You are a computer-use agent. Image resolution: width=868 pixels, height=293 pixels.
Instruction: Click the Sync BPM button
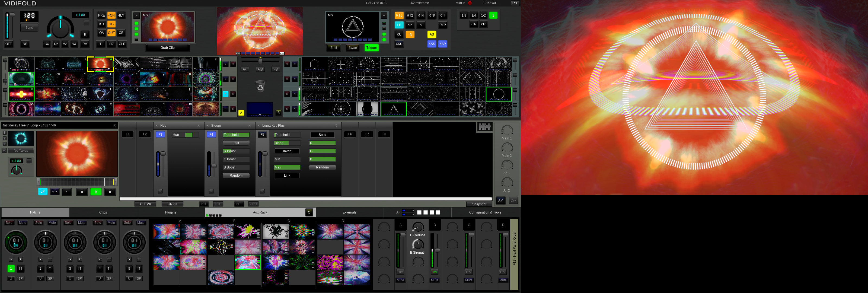click(29, 28)
